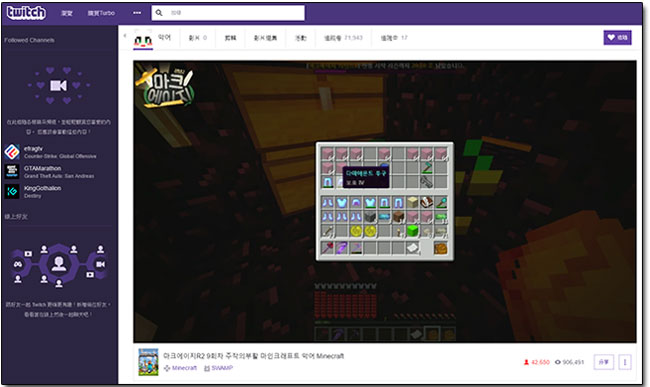This screenshot has height=387, width=650.
Task: Open the channel tab showing count 0
Action: tap(198, 38)
